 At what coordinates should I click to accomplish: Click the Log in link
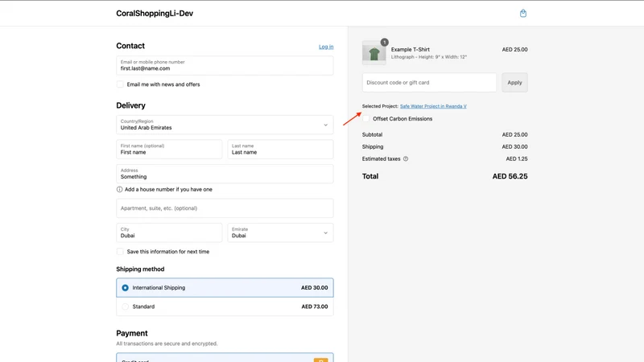click(x=326, y=47)
